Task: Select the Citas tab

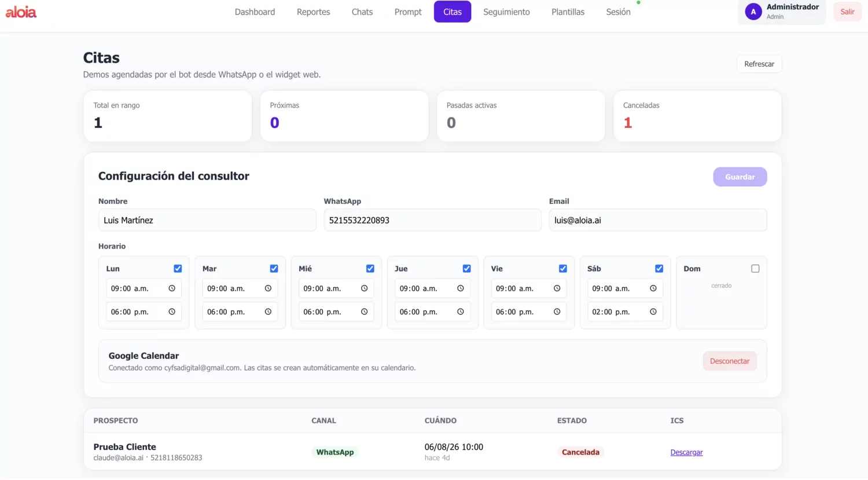Action: tap(453, 12)
